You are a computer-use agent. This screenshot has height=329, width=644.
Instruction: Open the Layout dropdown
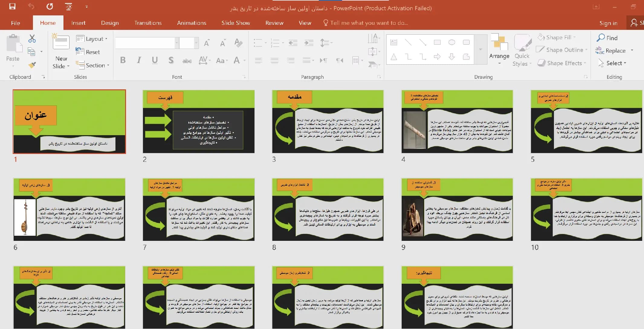pyautogui.click(x=92, y=39)
